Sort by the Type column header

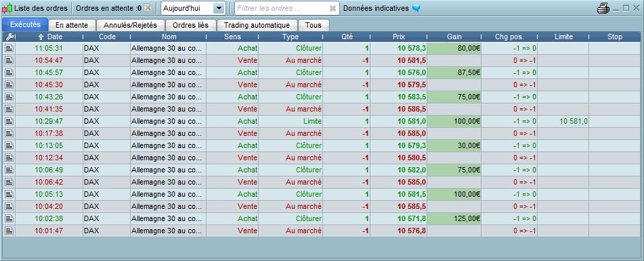(291, 37)
